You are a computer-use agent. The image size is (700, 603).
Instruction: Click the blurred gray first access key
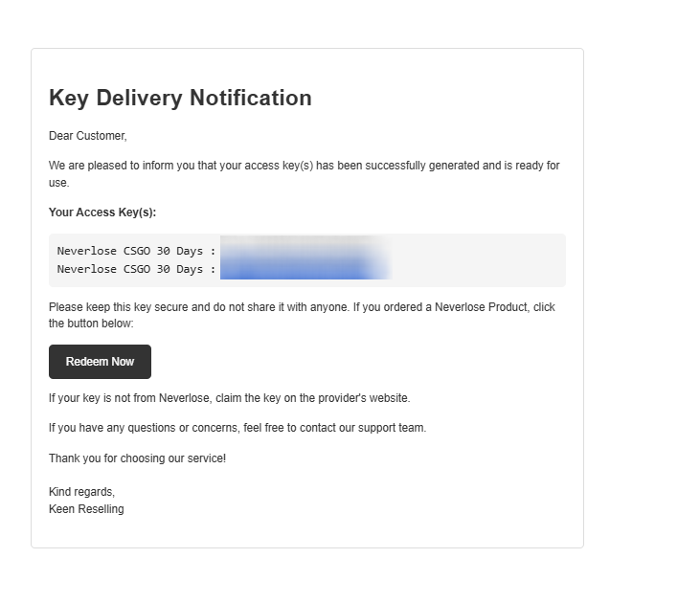305,247
